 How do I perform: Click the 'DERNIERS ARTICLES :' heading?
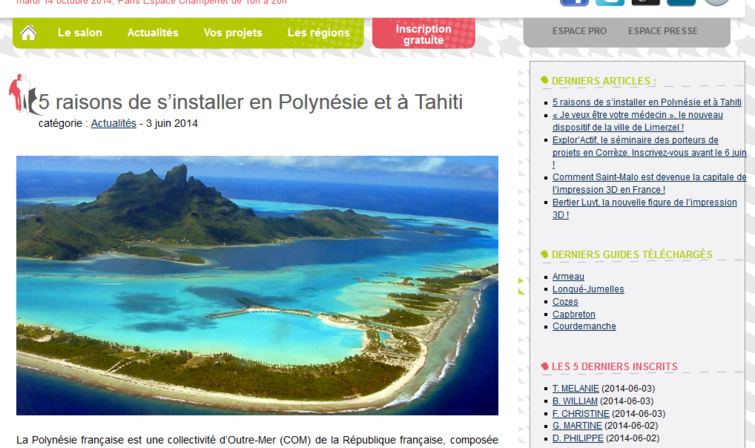tap(603, 81)
